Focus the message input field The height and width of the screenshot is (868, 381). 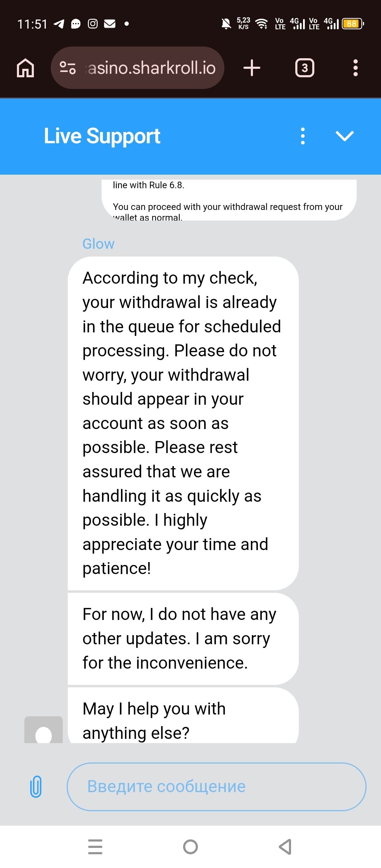tap(216, 786)
